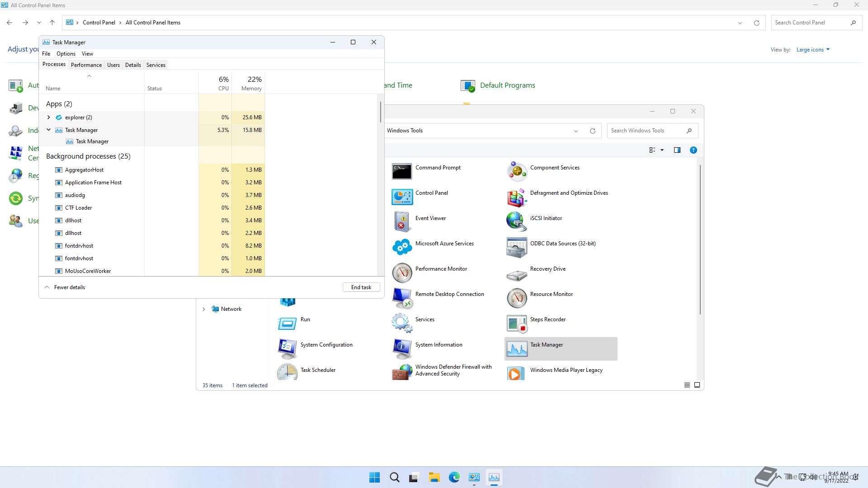Image resolution: width=868 pixels, height=488 pixels.
Task: Sort processes by CPU column
Action: pyautogui.click(x=215, y=83)
